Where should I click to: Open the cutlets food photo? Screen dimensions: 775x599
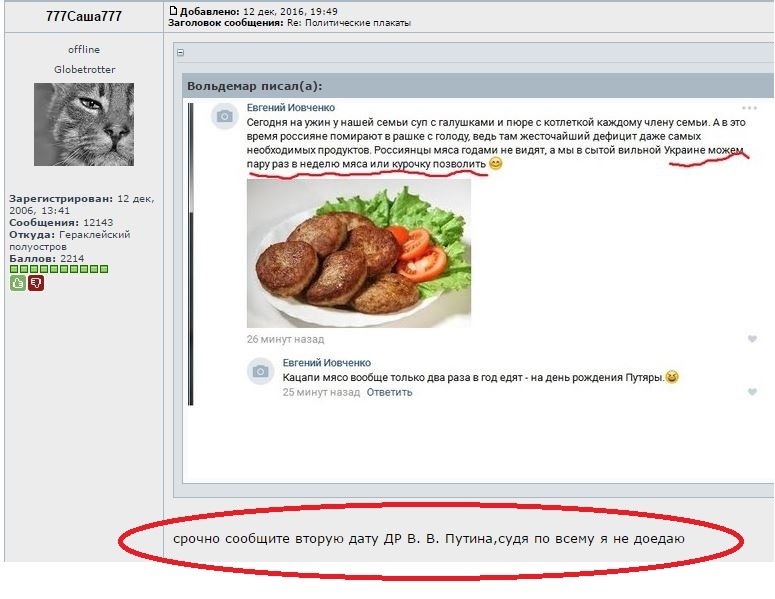point(359,253)
